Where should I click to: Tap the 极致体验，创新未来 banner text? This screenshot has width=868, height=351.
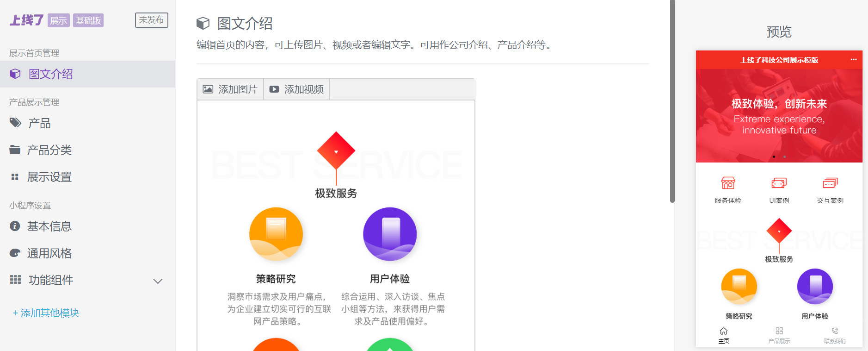[779, 104]
